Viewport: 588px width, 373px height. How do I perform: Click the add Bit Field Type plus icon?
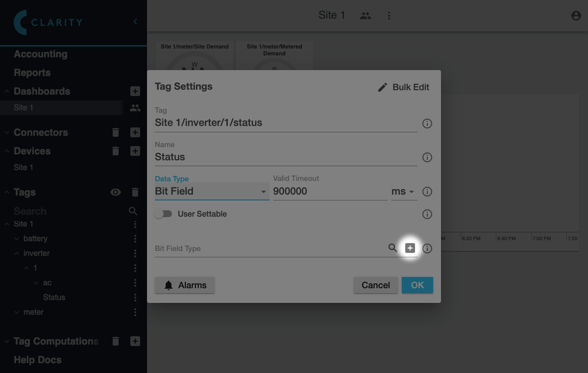point(410,248)
